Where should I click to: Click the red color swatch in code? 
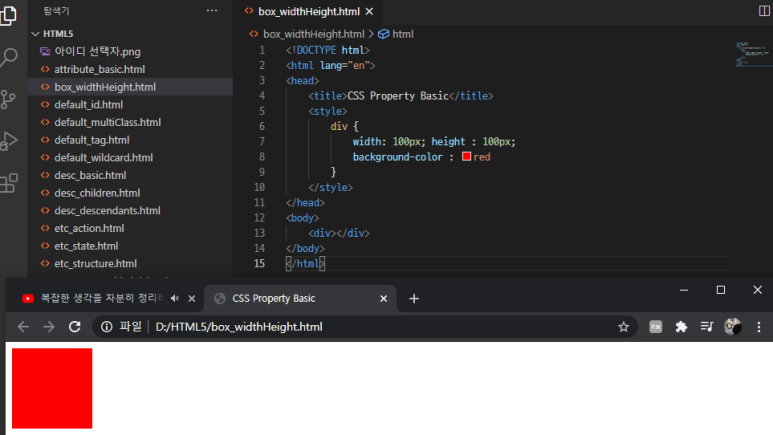pyautogui.click(x=466, y=156)
